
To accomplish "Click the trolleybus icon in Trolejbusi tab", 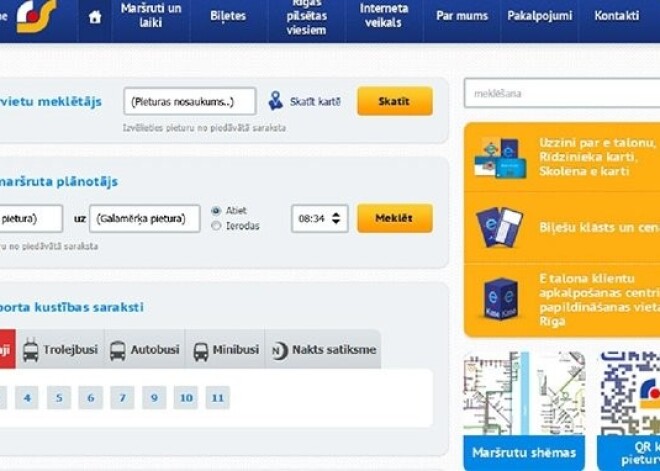I will coord(31,350).
